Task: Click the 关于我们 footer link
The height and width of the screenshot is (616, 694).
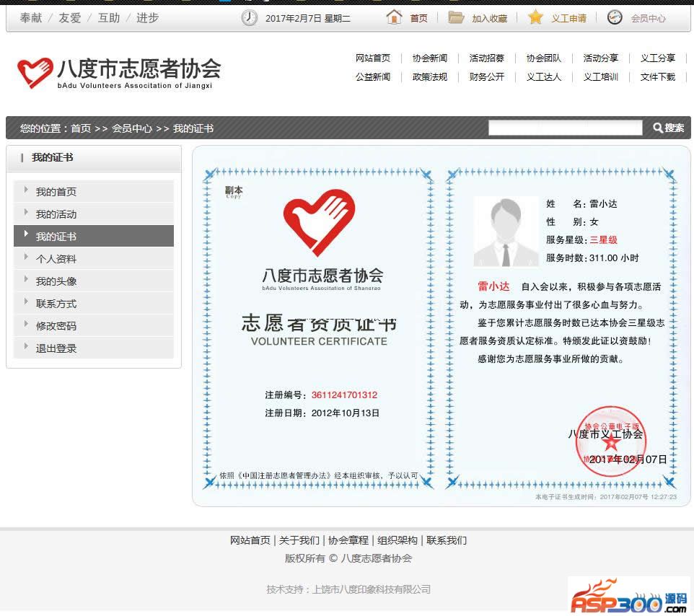Action: pyautogui.click(x=299, y=540)
